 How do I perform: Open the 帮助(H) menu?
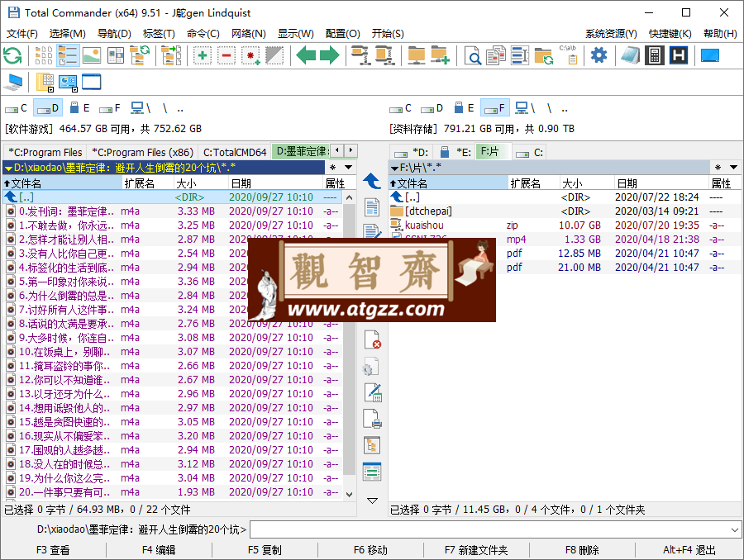pos(720,34)
